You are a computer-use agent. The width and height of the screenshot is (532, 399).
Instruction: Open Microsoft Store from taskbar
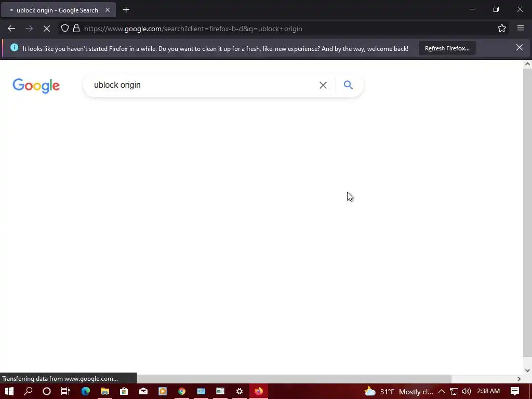[x=124, y=391]
